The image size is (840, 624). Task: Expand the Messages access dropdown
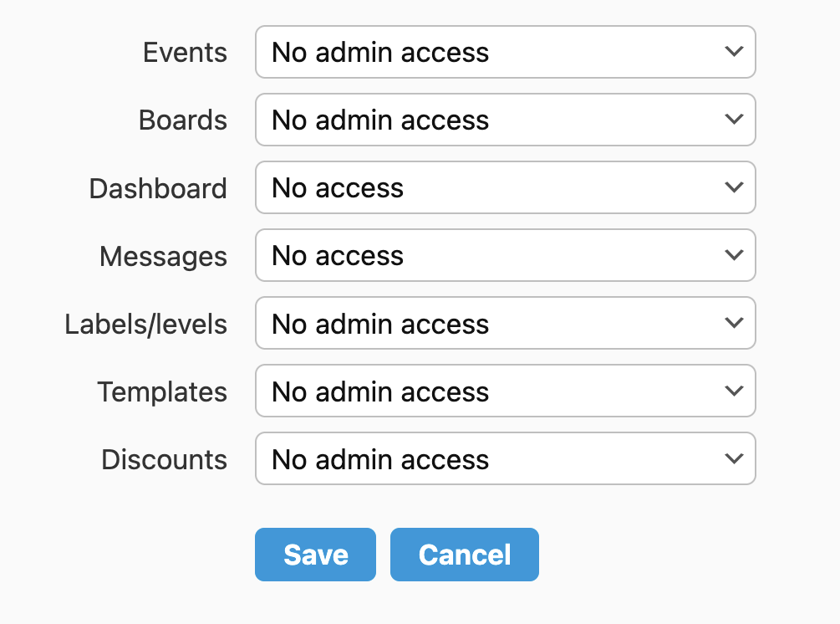point(505,255)
